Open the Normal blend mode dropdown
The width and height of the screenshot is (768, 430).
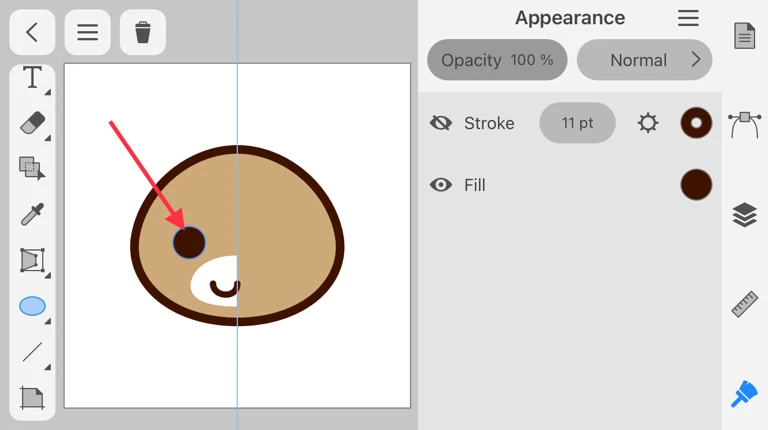pyautogui.click(x=644, y=60)
